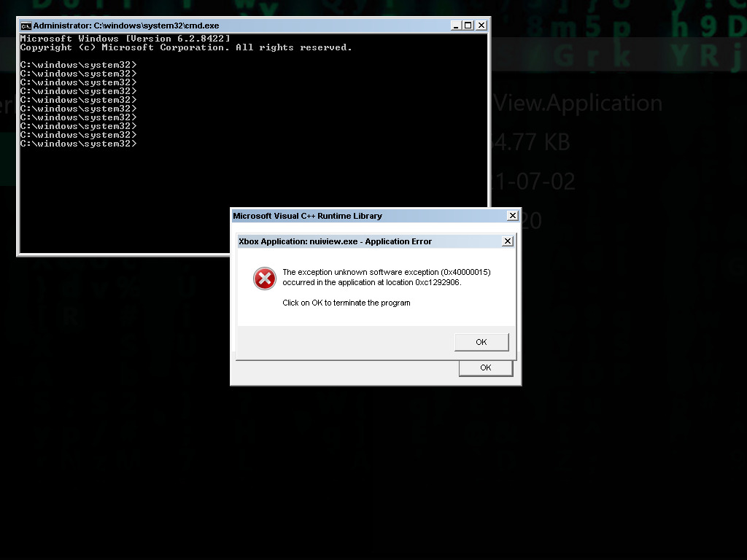747x560 pixels.
Task: Click the 'Xbox Application: nuiview.exe - Application Error' title
Action: [336, 241]
